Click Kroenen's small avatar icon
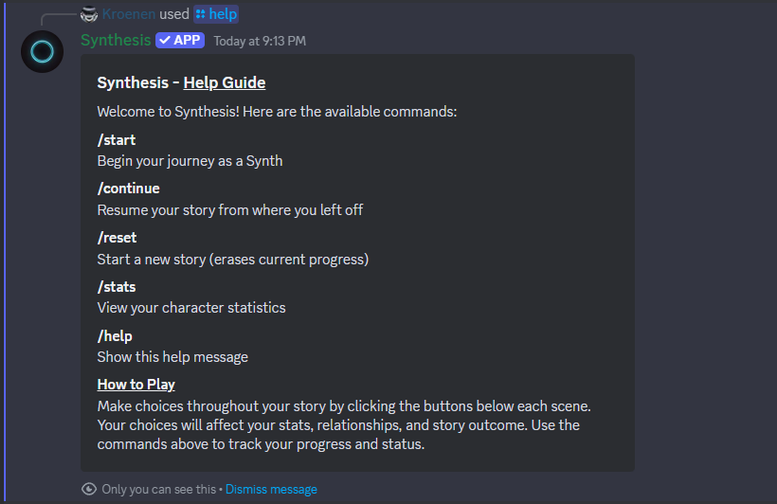 coord(90,14)
